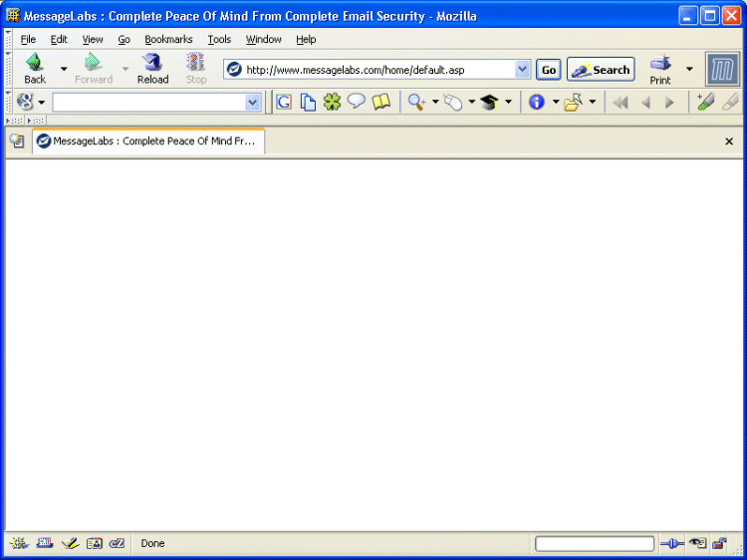Open ChatZilla IRC icon in status bar
The width and height of the screenshot is (747, 560).
point(118,543)
